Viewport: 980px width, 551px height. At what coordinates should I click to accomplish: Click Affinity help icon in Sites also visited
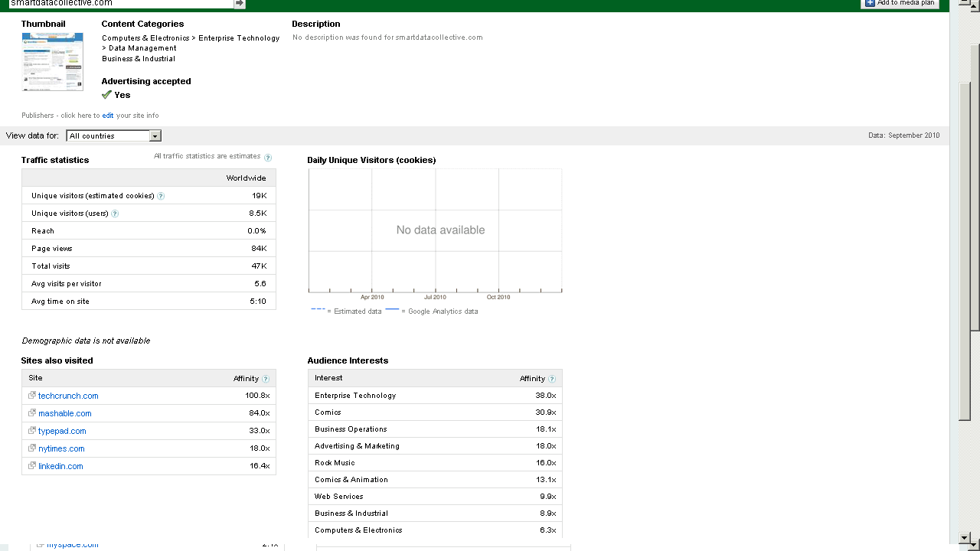pyautogui.click(x=266, y=379)
